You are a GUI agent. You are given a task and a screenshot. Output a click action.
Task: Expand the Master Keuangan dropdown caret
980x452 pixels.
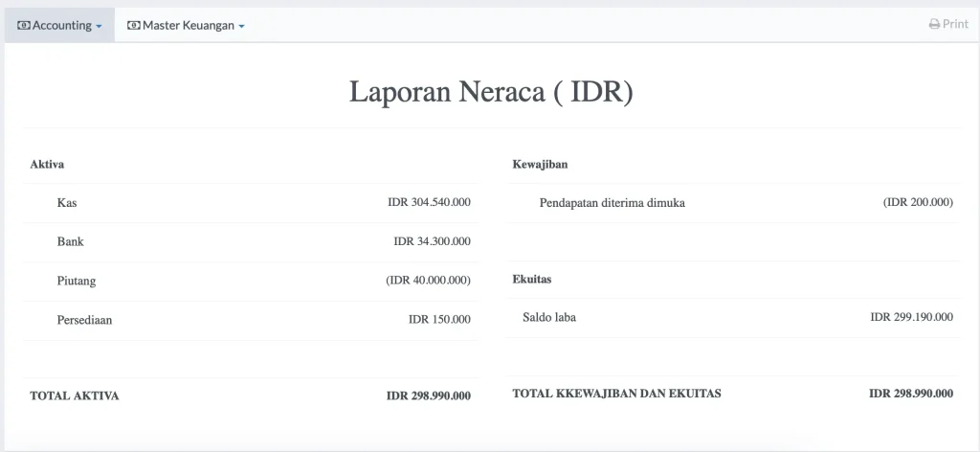(241, 27)
